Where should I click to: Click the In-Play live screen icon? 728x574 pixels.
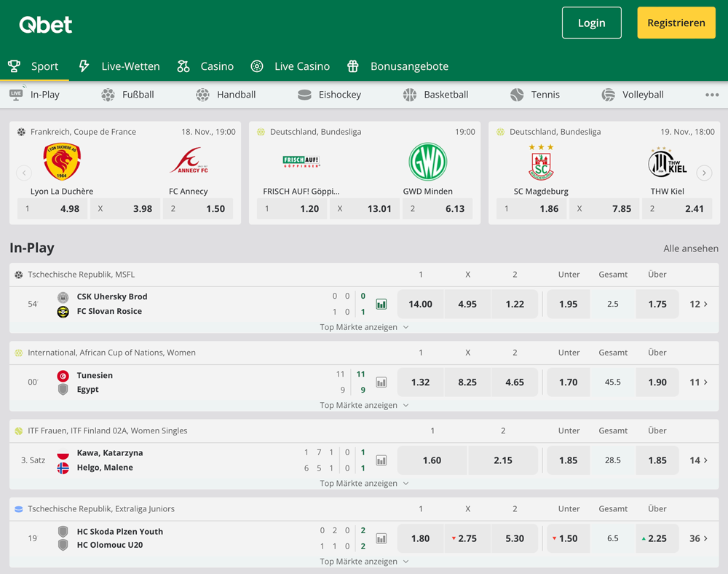tap(17, 94)
